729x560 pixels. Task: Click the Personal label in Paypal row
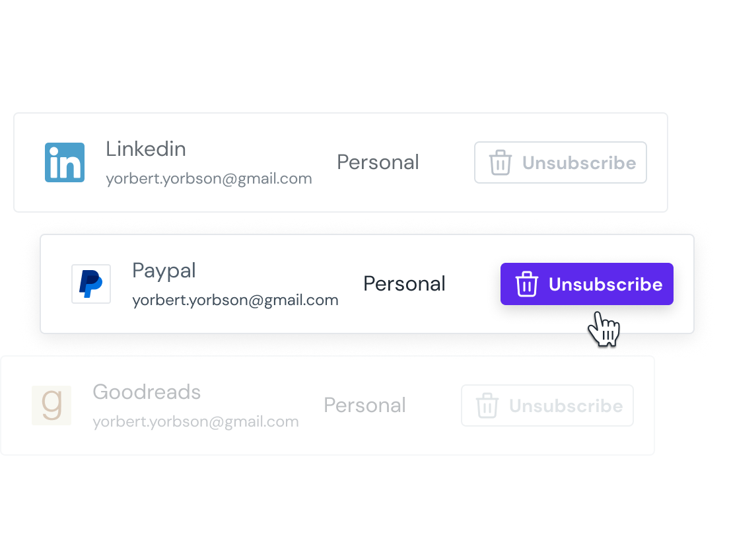[405, 284]
